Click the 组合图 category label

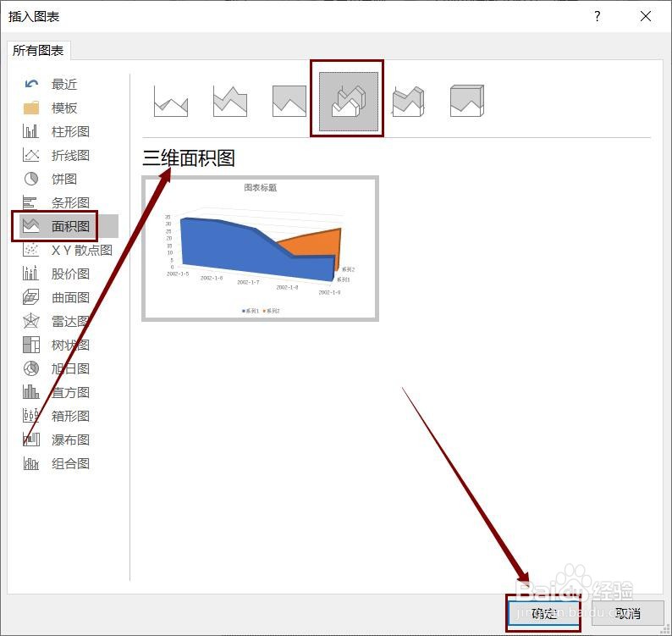click(70, 463)
